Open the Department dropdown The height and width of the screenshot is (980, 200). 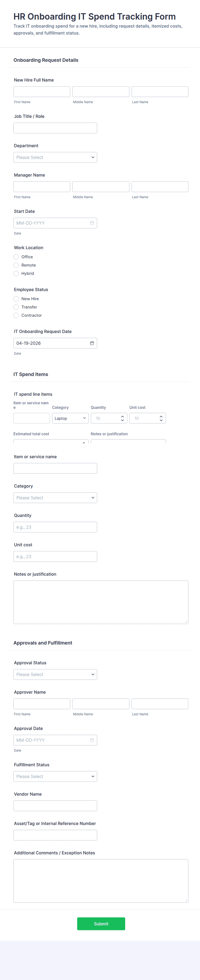[55, 158]
